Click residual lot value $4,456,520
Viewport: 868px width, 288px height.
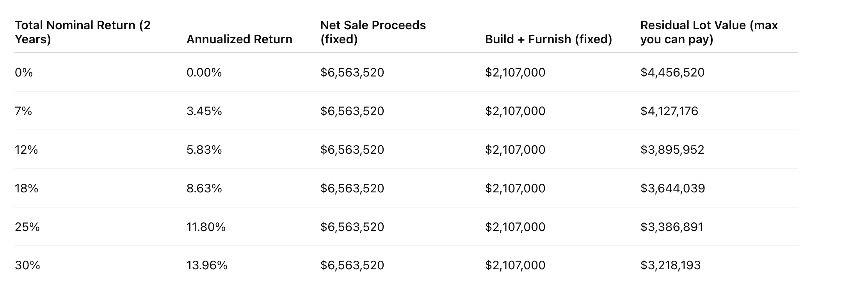click(672, 73)
